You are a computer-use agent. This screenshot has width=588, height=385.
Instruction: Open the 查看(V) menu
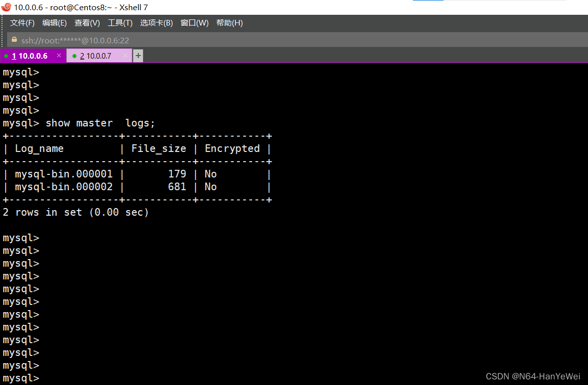[x=86, y=22]
